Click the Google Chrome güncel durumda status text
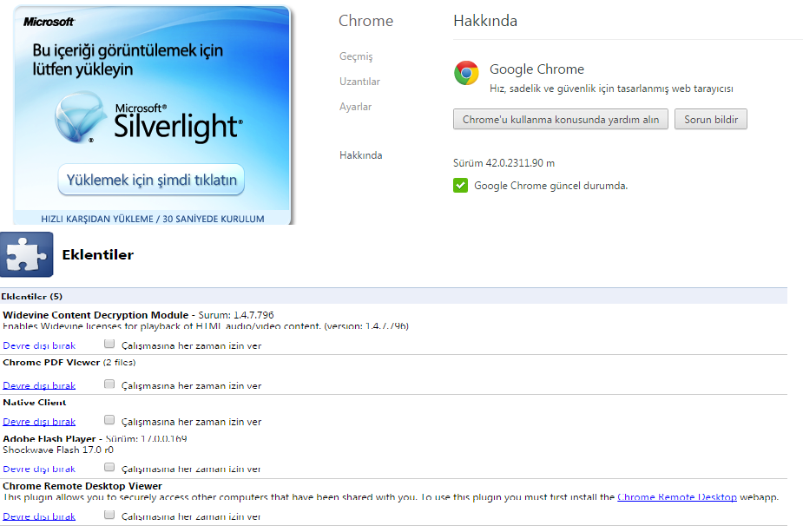This screenshot has width=803, height=532. pyautogui.click(x=550, y=186)
